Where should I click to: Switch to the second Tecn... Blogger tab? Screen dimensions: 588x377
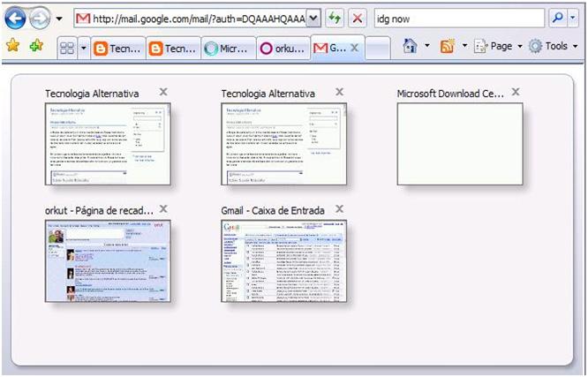174,48
